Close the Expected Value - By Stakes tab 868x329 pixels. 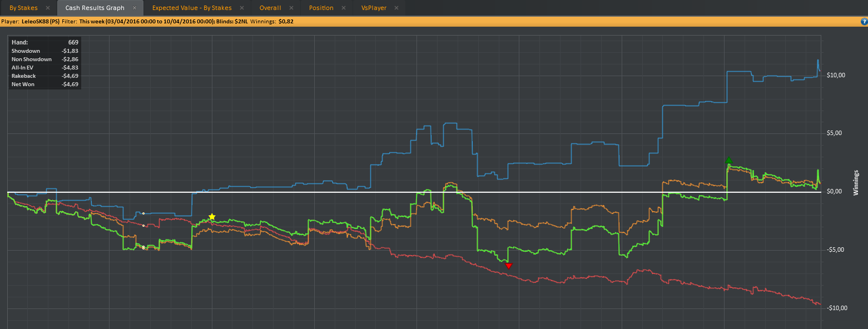coord(242,8)
